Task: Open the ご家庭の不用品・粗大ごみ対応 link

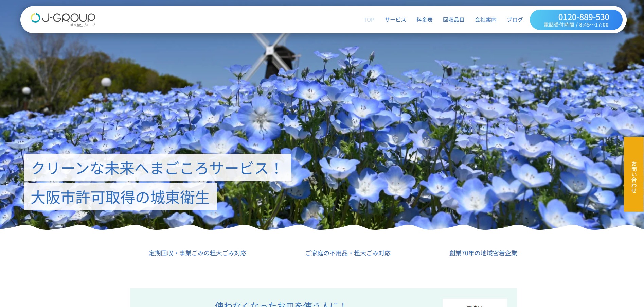Action: (x=348, y=253)
